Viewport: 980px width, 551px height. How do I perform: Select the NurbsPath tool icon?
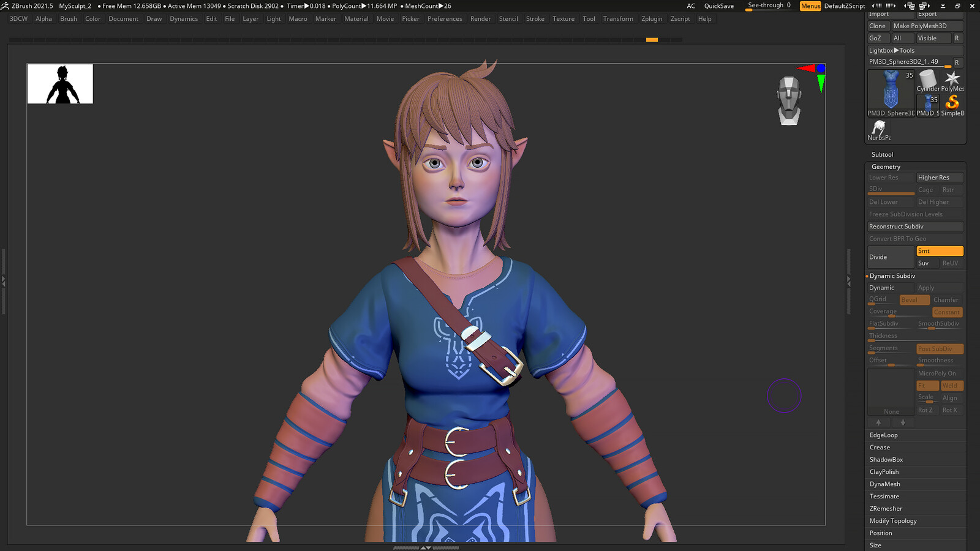click(879, 129)
